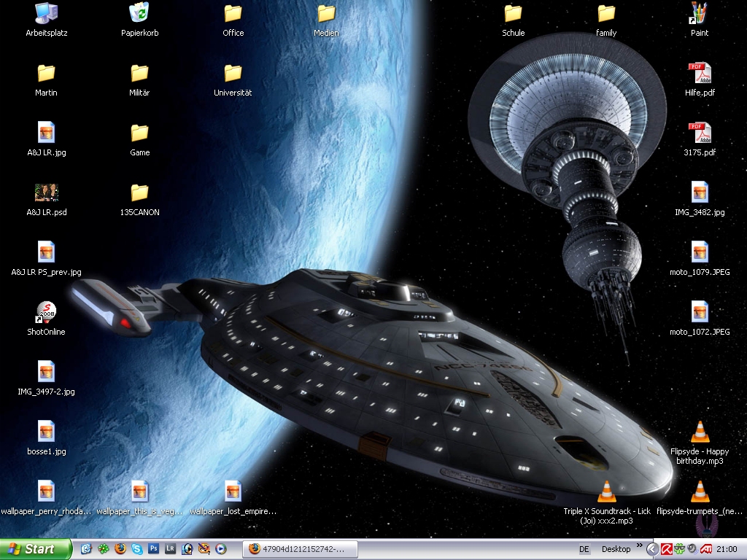The image size is (747, 560).
Task: Select the Hilfe.pdf file
Action: [700, 74]
